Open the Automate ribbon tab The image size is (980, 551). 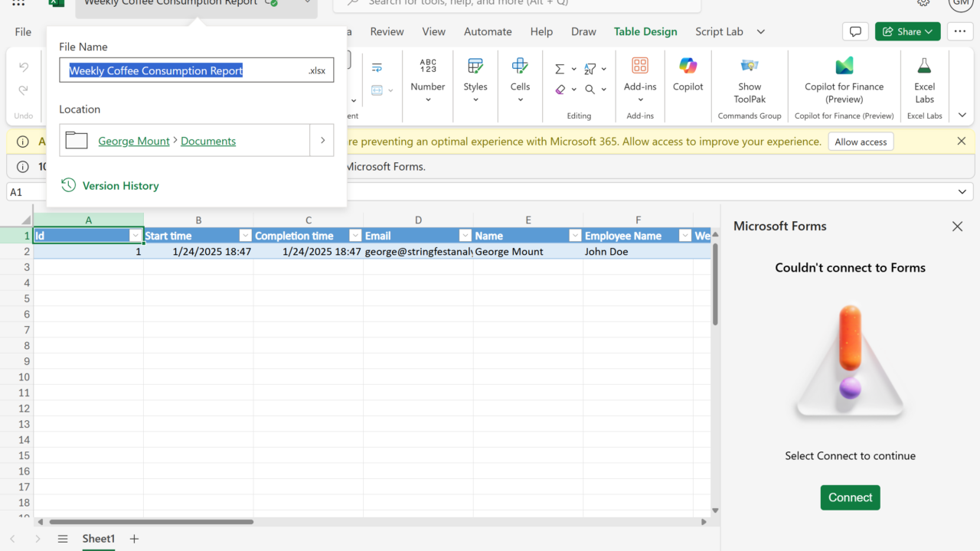click(488, 31)
